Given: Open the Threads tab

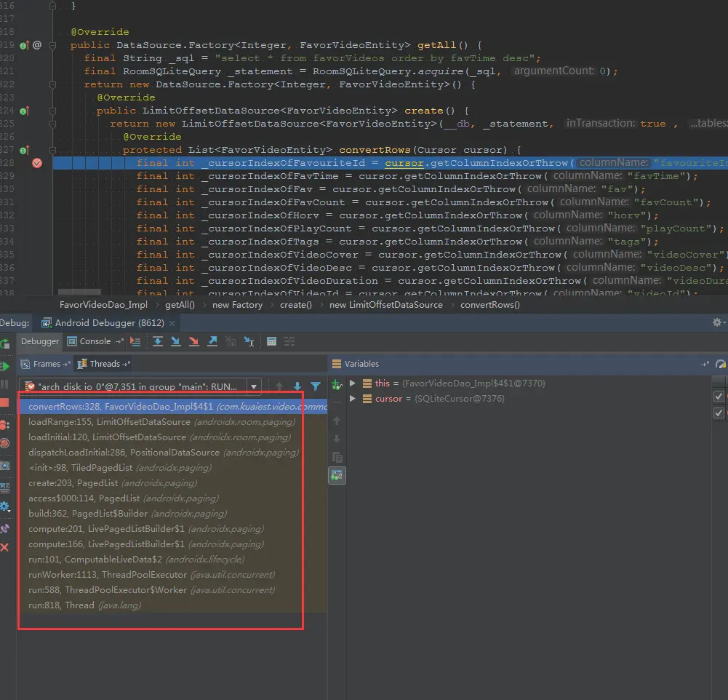Looking at the screenshot, I should 104,364.
